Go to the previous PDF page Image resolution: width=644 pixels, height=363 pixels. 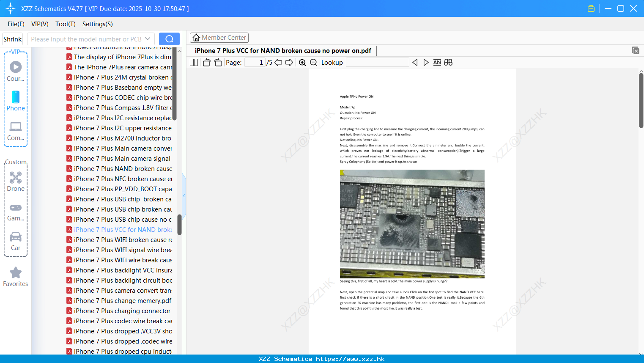pos(278,63)
